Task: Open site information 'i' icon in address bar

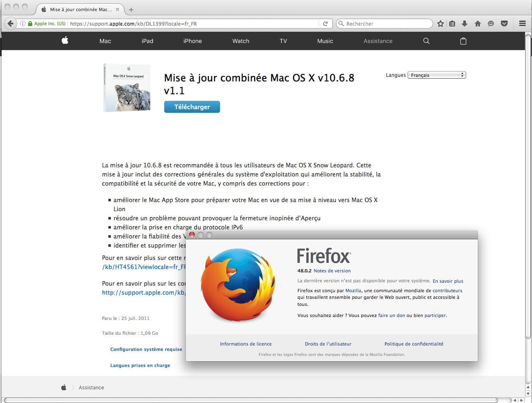Action: coord(23,24)
